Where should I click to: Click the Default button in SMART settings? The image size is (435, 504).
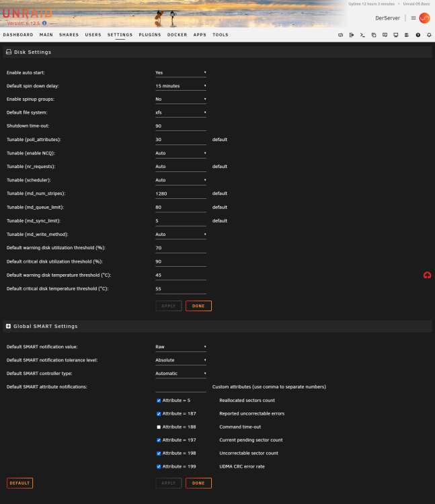pyautogui.click(x=19, y=483)
